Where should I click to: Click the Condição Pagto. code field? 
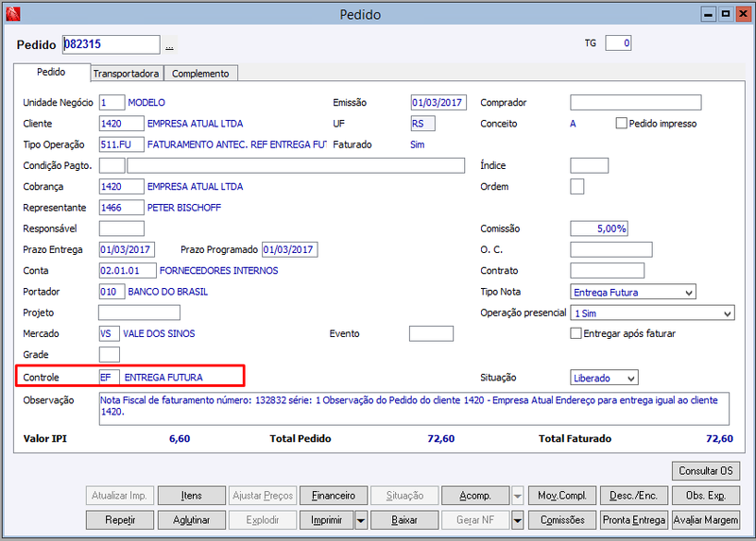pos(112,166)
